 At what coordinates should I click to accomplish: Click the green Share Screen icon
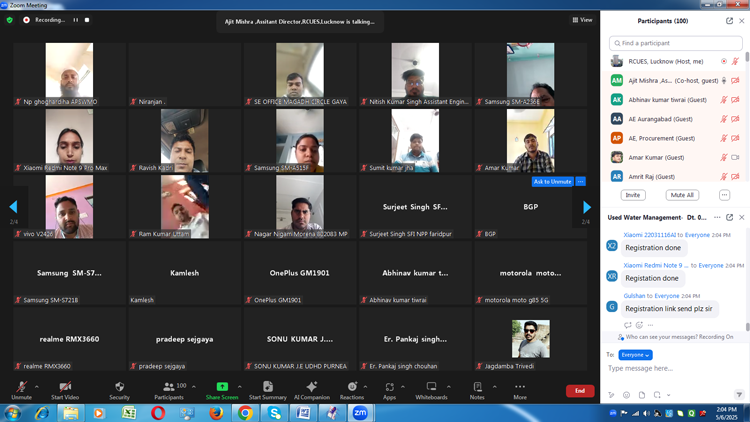tap(222, 387)
